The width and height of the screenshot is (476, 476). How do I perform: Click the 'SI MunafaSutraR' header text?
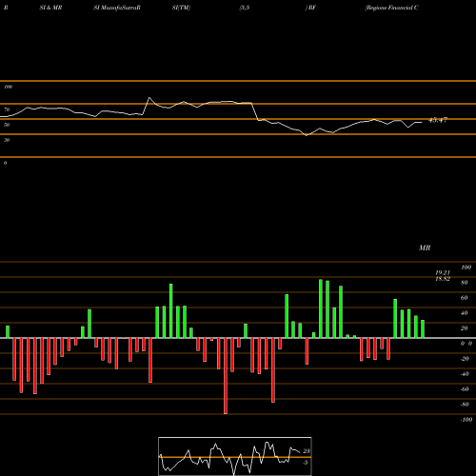click(117, 8)
